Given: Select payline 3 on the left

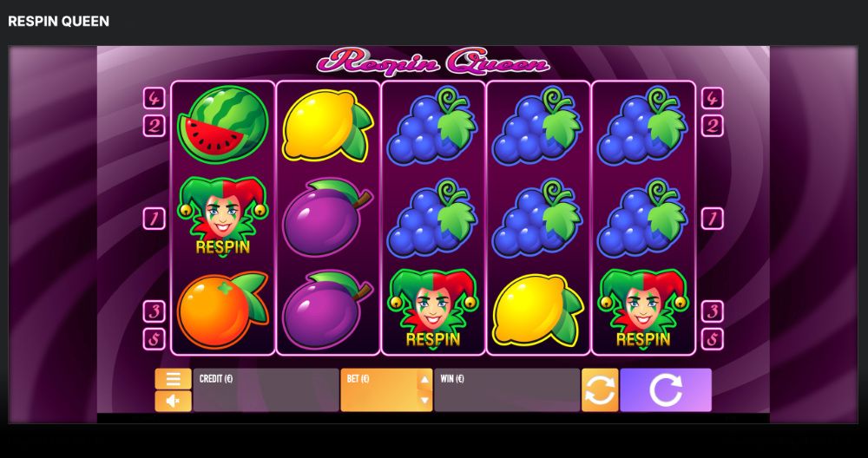Looking at the screenshot, I should (x=154, y=311).
